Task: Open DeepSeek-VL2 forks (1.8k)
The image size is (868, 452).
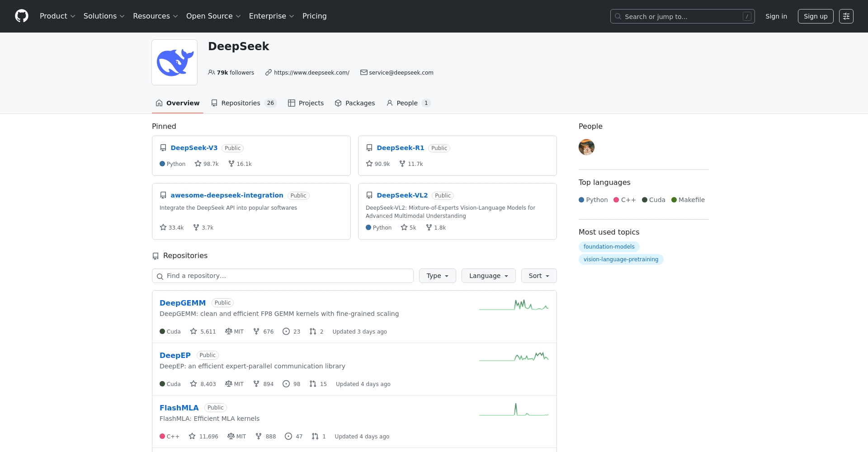Action: click(x=436, y=228)
